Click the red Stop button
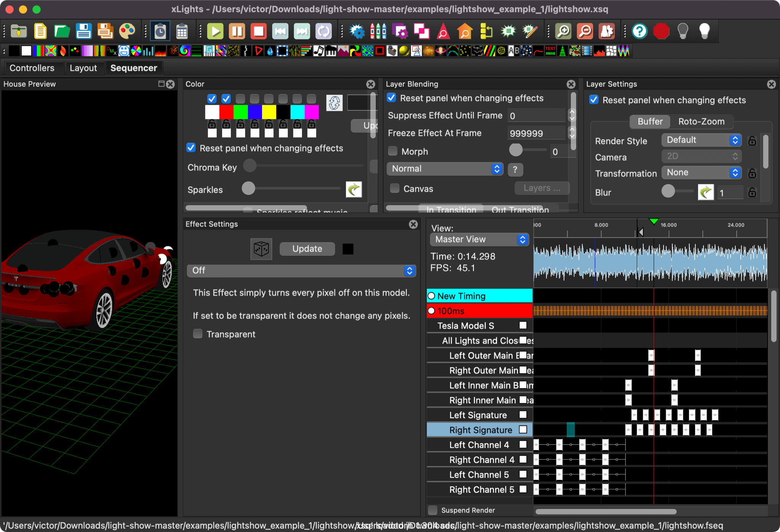The height and width of the screenshot is (532, 780). (259, 31)
